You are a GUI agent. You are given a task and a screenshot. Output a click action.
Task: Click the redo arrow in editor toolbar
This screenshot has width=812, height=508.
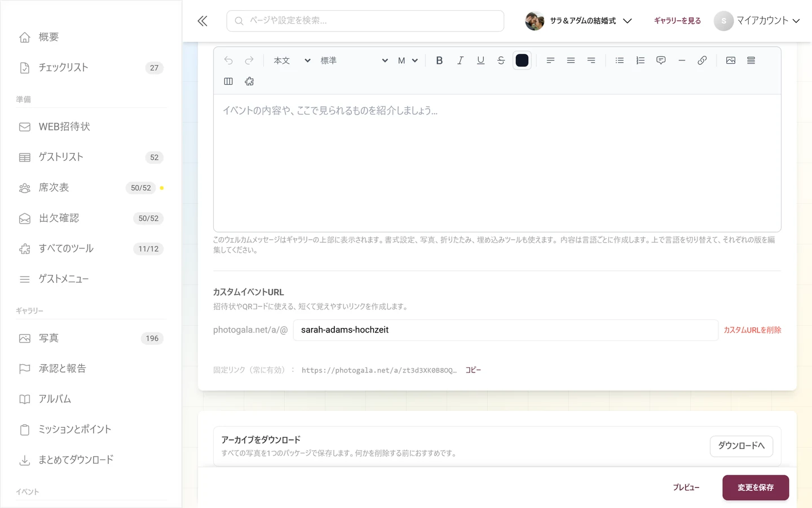[249, 60]
